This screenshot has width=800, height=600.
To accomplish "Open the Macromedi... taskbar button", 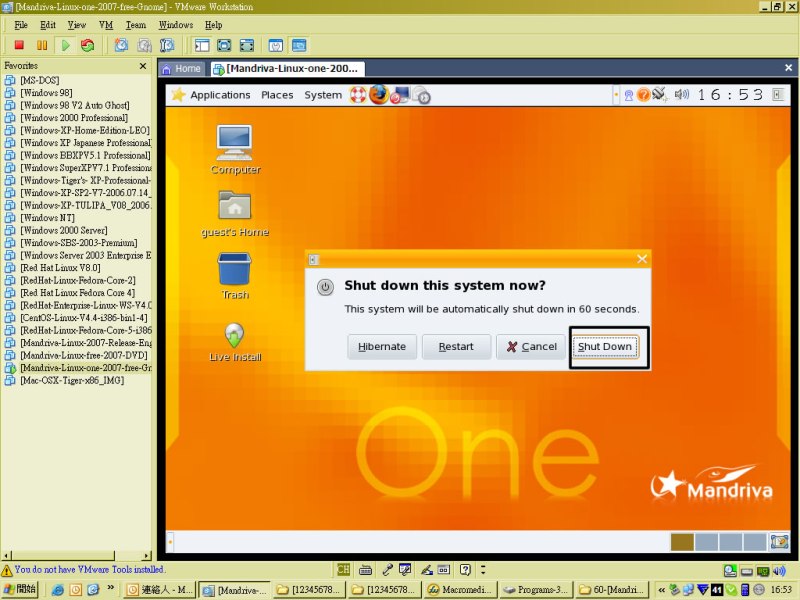I will point(461,590).
